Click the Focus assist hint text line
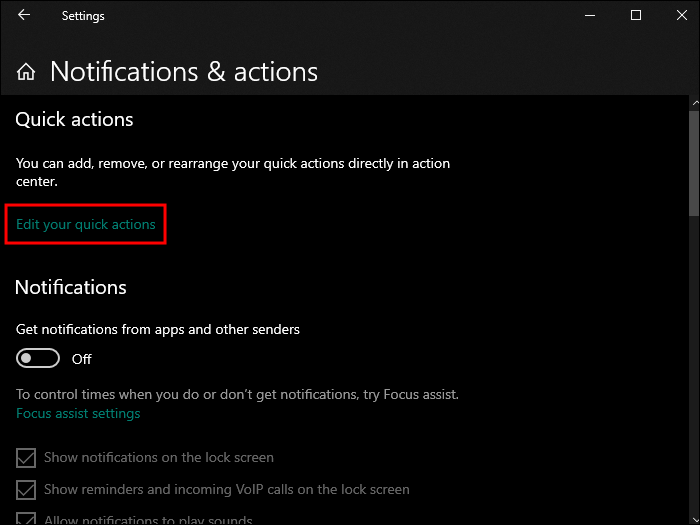 pyautogui.click(x=237, y=394)
